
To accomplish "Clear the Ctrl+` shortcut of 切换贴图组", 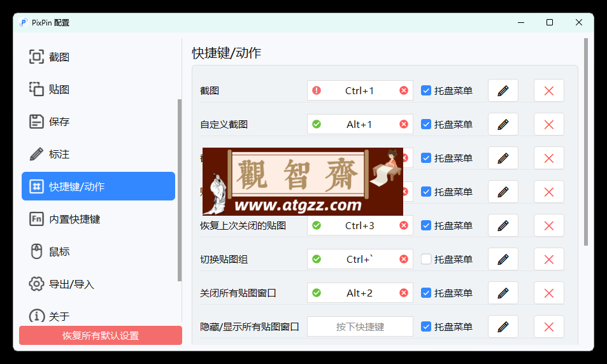I will pos(404,259).
